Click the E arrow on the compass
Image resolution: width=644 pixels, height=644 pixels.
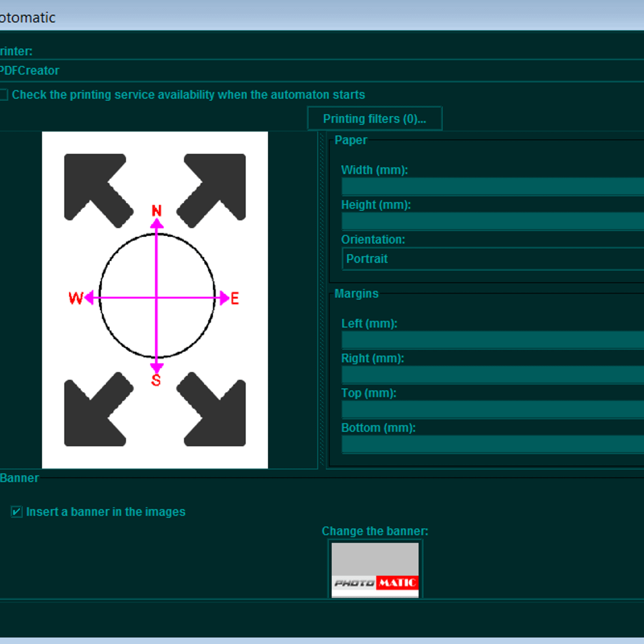click(x=224, y=298)
